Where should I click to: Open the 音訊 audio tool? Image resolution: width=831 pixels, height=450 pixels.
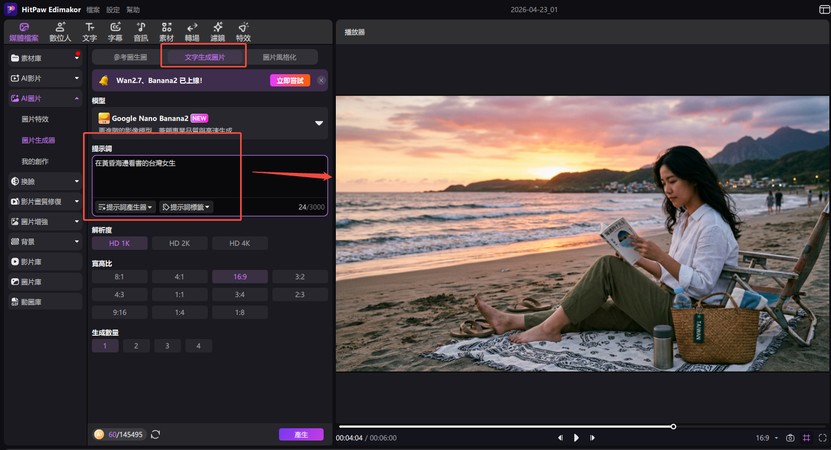(141, 30)
